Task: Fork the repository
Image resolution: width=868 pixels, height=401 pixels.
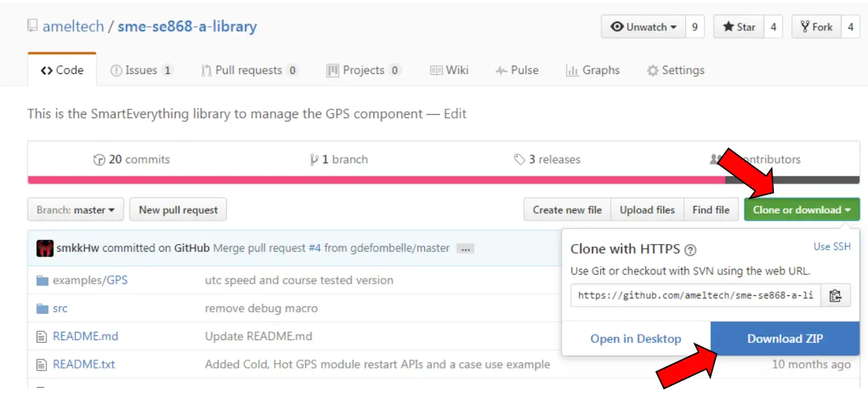Action: pos(816,27)
